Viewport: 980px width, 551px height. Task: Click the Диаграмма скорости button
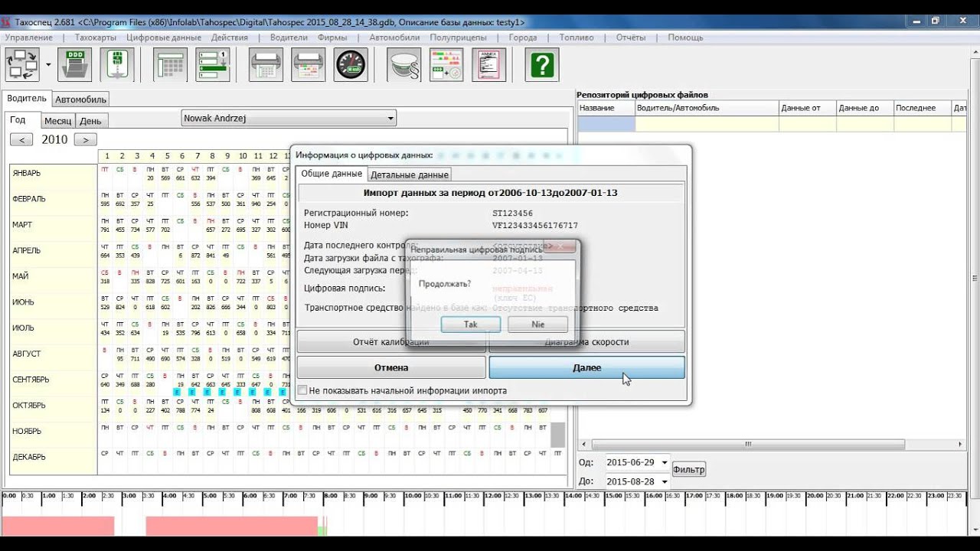coord(586,342)
